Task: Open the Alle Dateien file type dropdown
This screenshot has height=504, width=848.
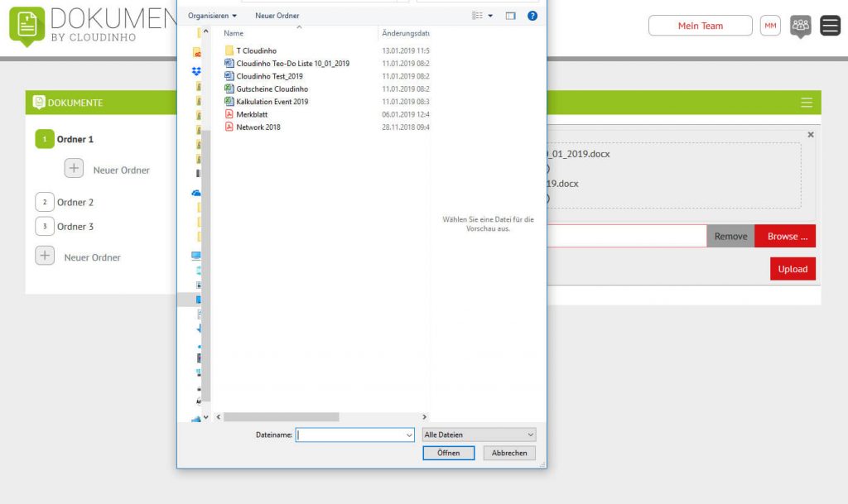Action: (x=479, y=434)
